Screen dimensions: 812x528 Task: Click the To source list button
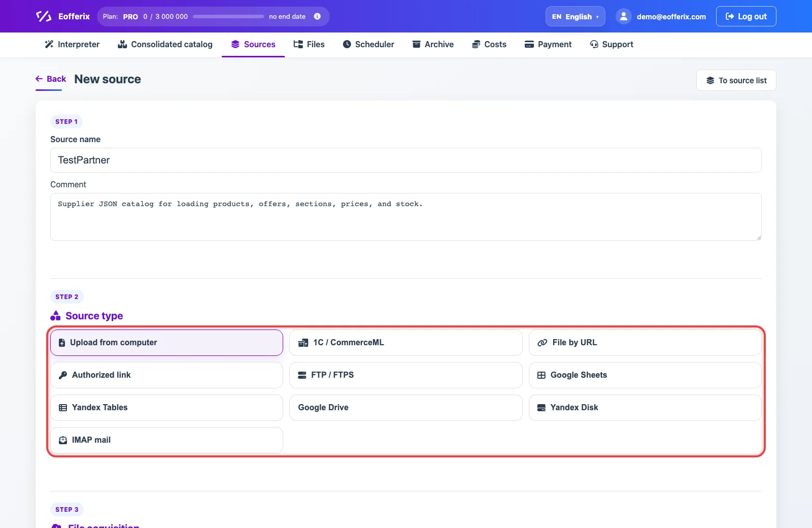click(x=736, y=80)
